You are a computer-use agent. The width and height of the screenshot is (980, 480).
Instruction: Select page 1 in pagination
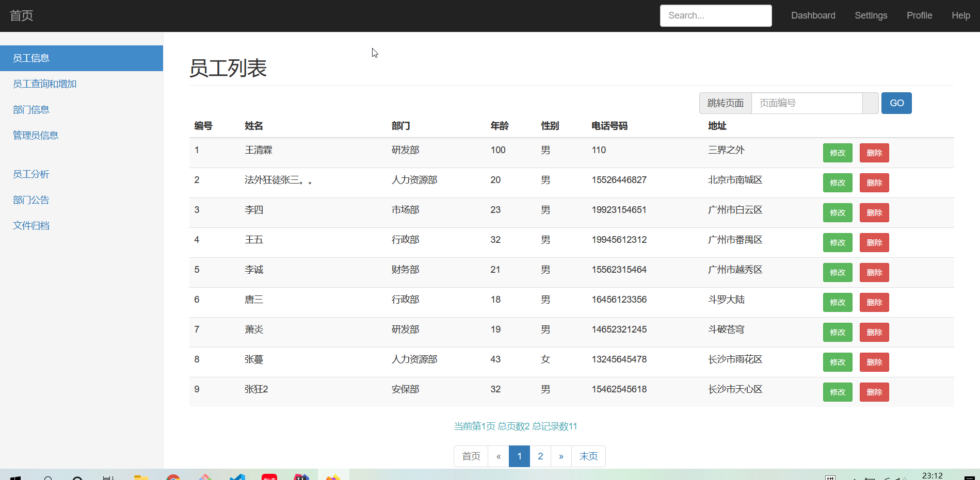tap(520, 456)
